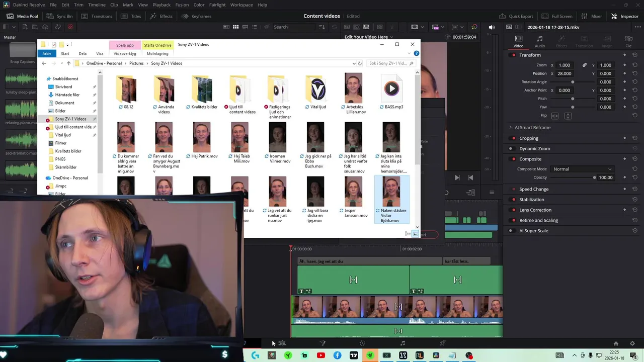
Task: Click the Explorer search field
Action: click(391, 63)
